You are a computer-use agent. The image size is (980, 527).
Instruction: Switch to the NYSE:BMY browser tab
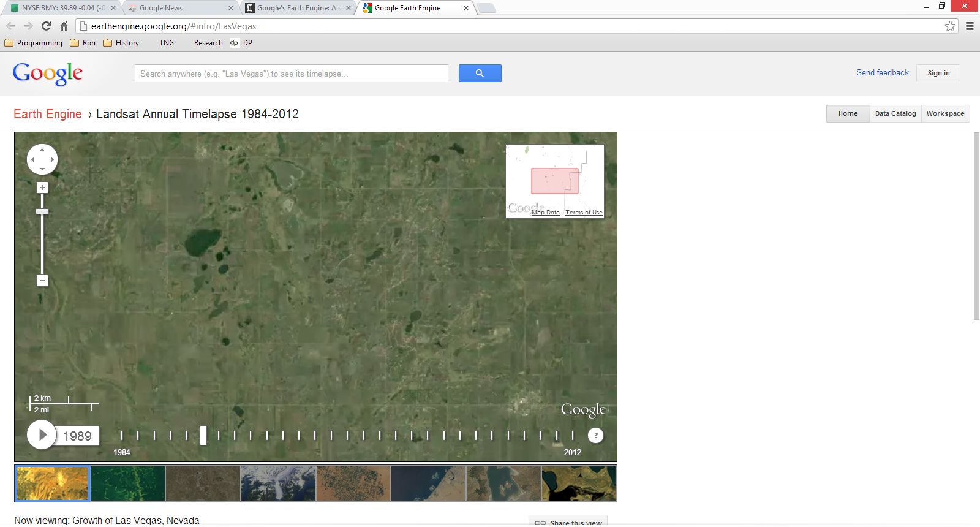[63, 8]
